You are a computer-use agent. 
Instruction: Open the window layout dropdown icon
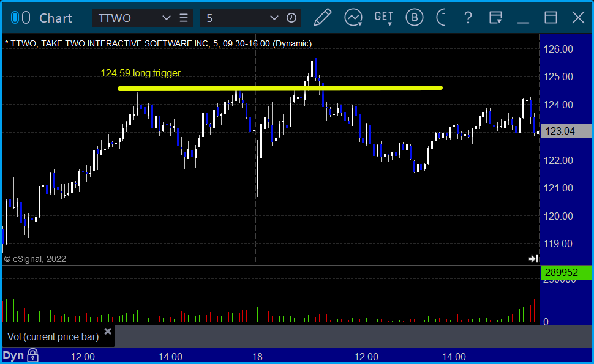tap(495, 18)
